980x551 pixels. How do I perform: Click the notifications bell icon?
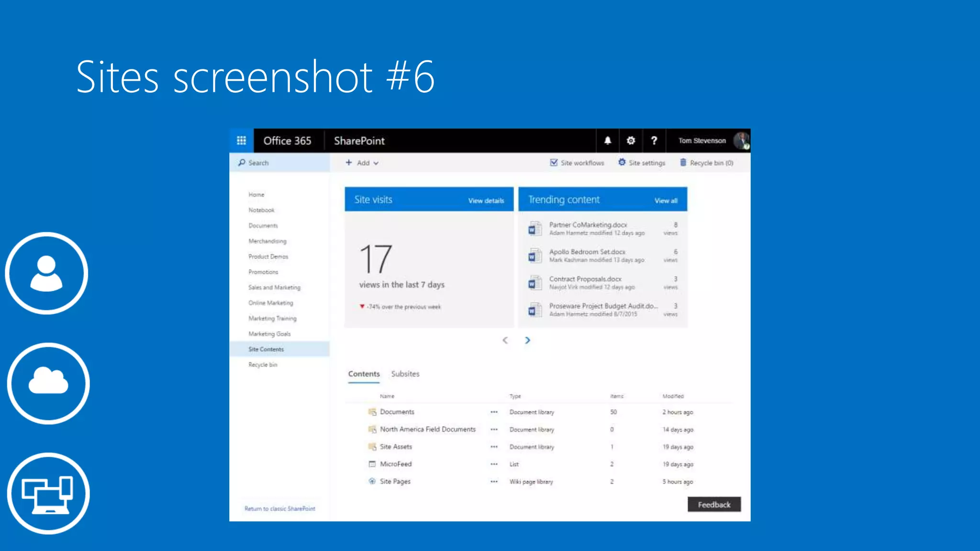(607, 141)
